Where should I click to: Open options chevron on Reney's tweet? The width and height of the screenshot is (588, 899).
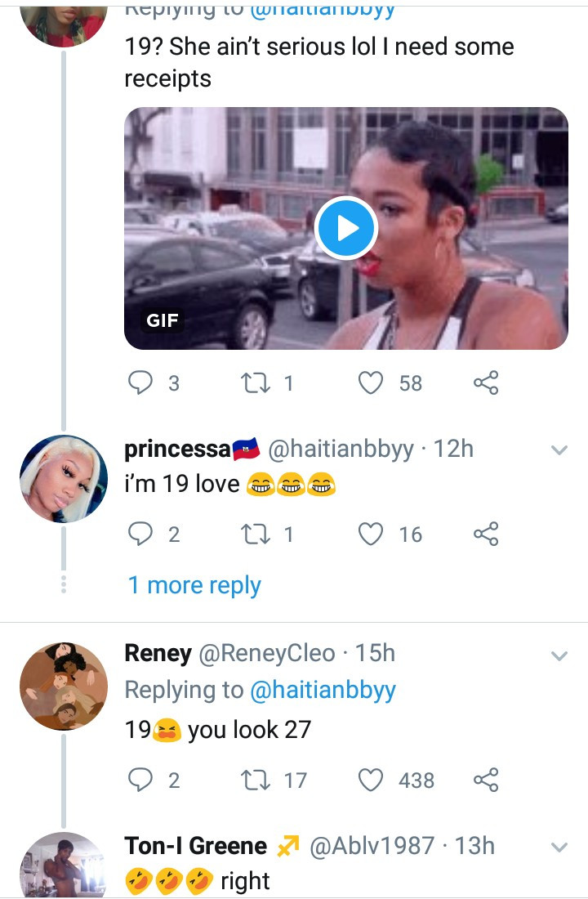(x=559, y=655)
